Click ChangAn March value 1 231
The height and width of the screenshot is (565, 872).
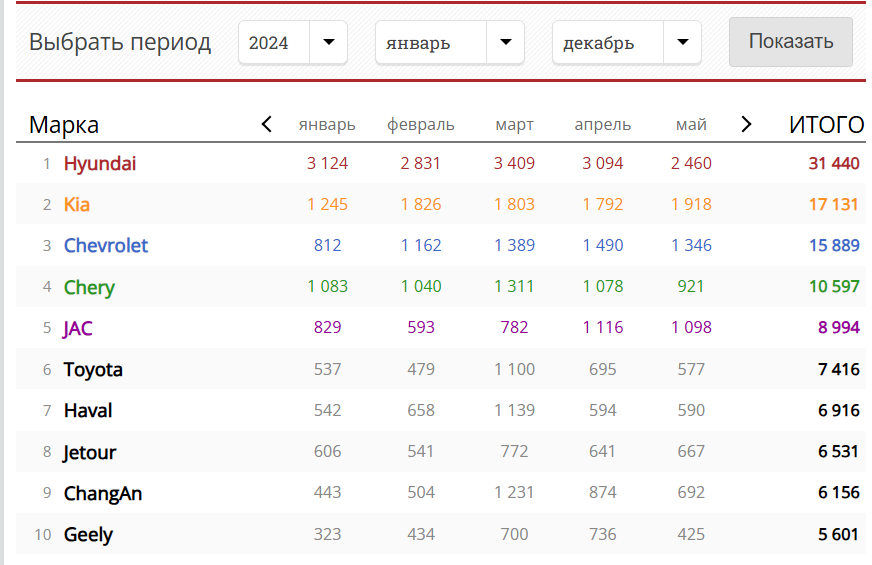point(514,492)
